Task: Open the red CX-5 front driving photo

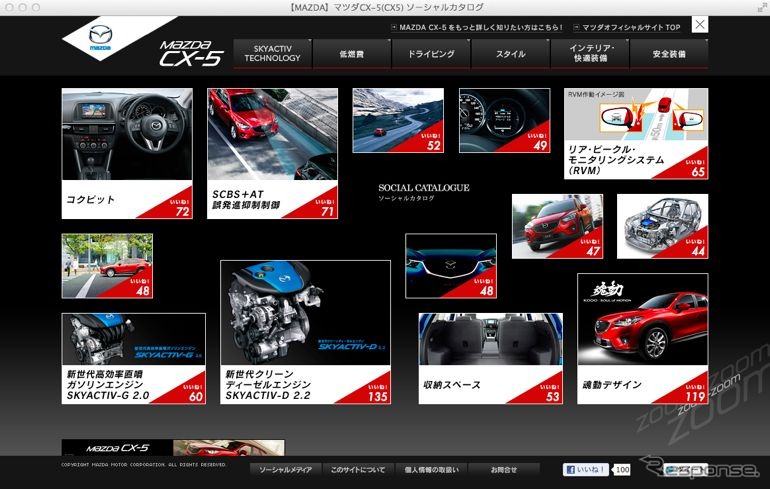Action: click(557, 226)
